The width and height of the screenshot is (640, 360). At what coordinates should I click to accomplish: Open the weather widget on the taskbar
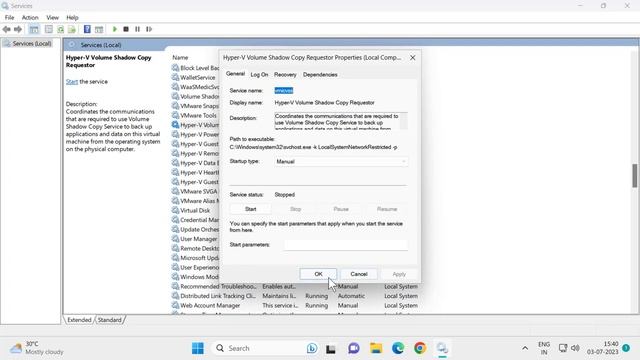37,348
